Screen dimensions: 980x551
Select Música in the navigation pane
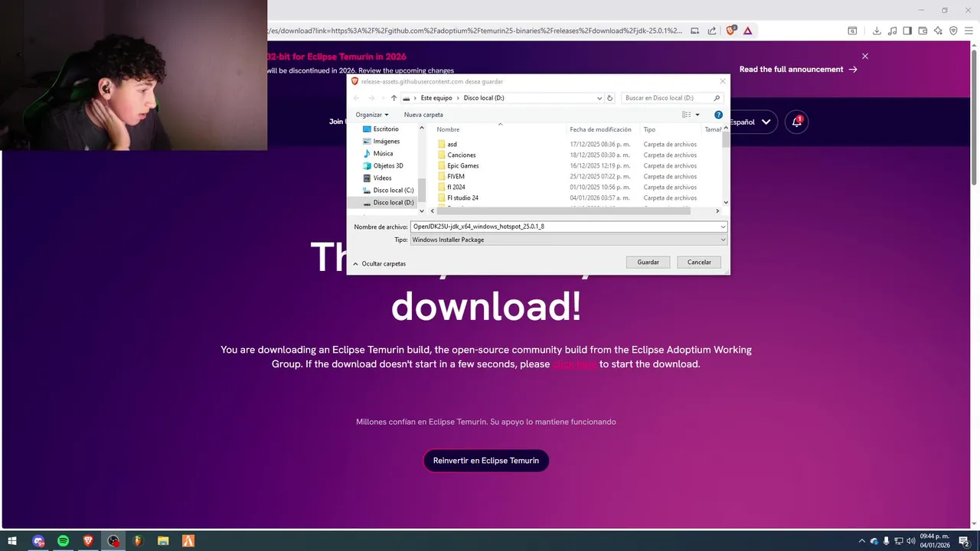click(x=383, y=154)
